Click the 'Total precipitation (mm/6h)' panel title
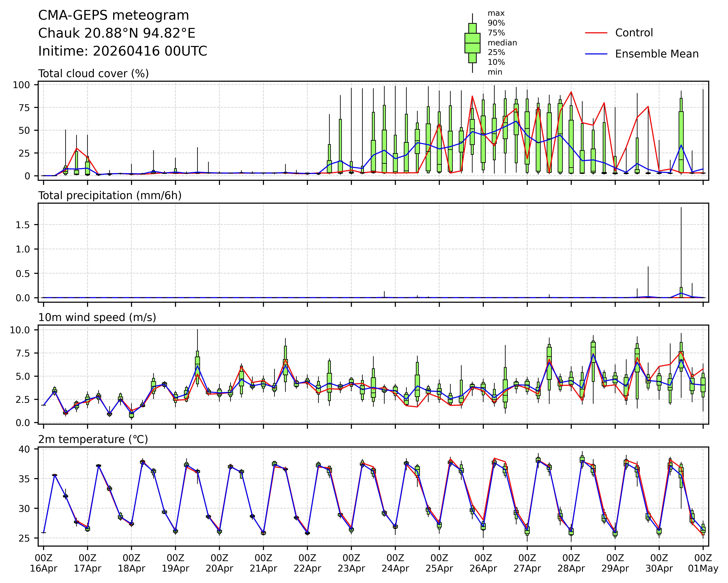 (110, 196)
